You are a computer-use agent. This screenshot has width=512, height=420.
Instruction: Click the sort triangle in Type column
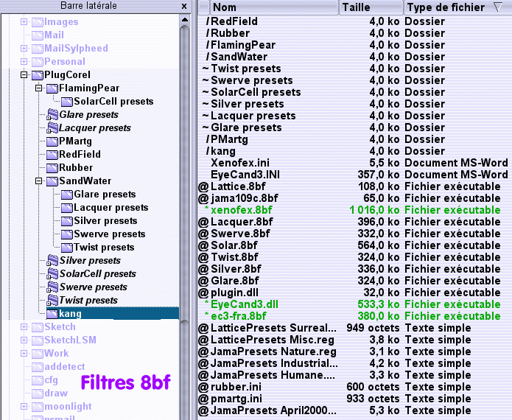[498, 7]
